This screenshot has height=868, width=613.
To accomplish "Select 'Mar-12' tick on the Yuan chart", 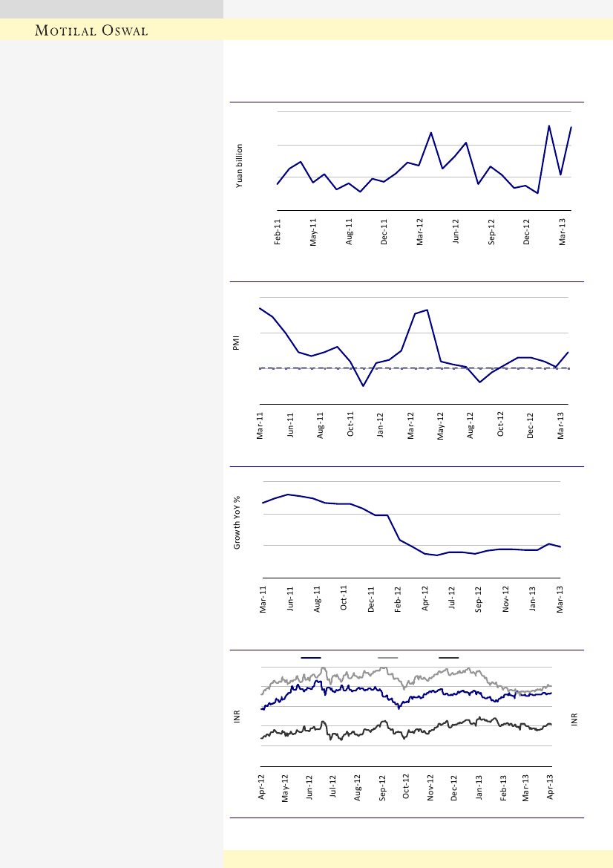I will click(x=420, y=232).
